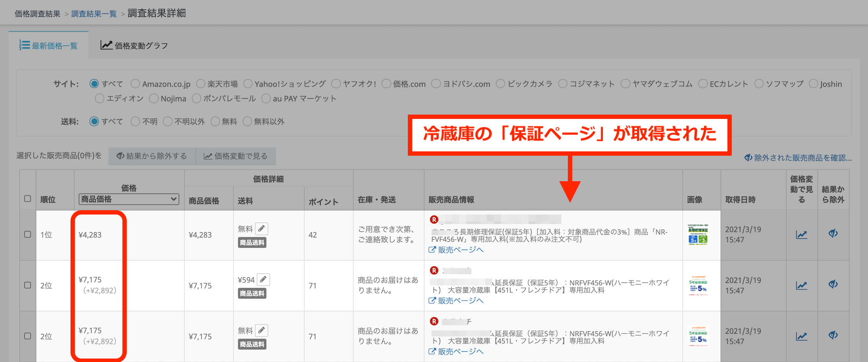Toggle the select-all checkbox in table header
This screenshot has width=868, height=362.
click(28, 199)
